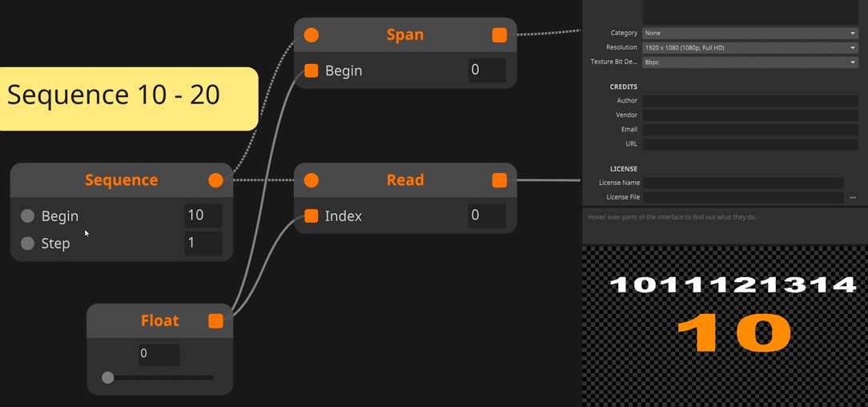This screenshot has width=868, height=407.
Task: Click the Begin input port on Span node
Action: click(x=311, y=71)
